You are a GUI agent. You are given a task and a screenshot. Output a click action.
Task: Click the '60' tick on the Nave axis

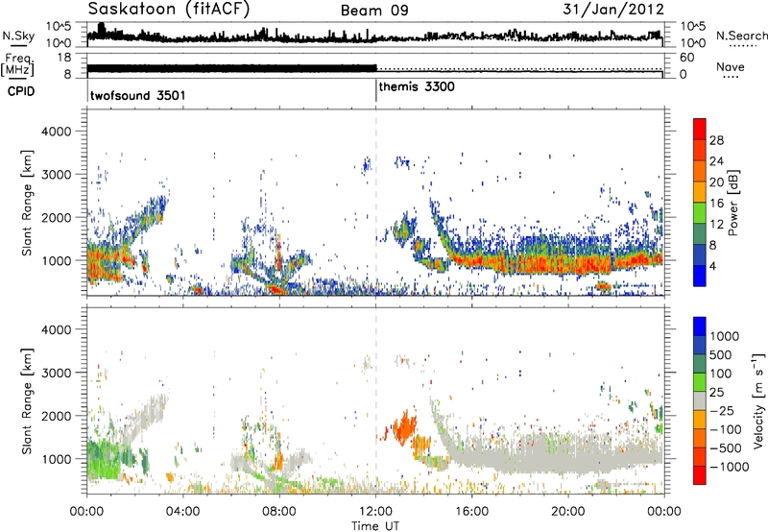(686, 58)
